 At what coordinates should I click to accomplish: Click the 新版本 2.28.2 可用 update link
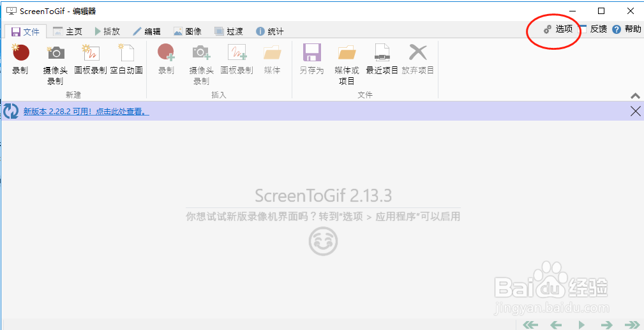coord(86,111)
